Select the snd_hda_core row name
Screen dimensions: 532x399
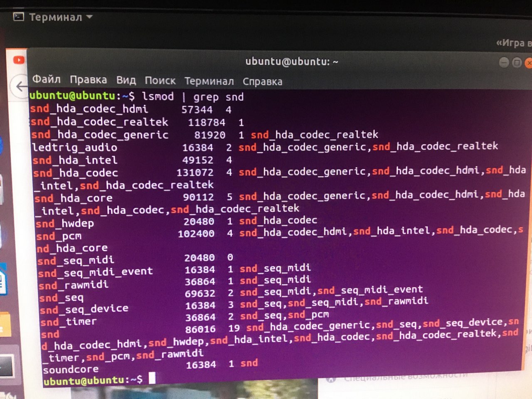[73, 198]
